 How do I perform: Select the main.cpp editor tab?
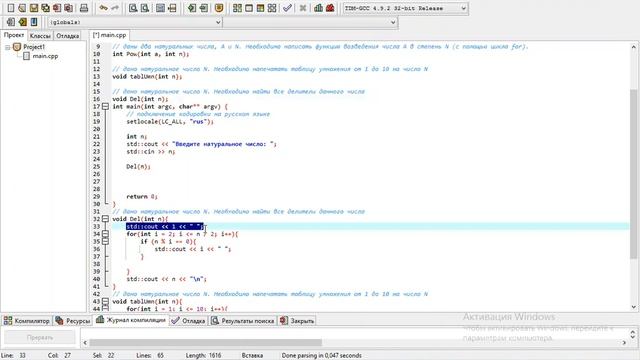(109, 35)
